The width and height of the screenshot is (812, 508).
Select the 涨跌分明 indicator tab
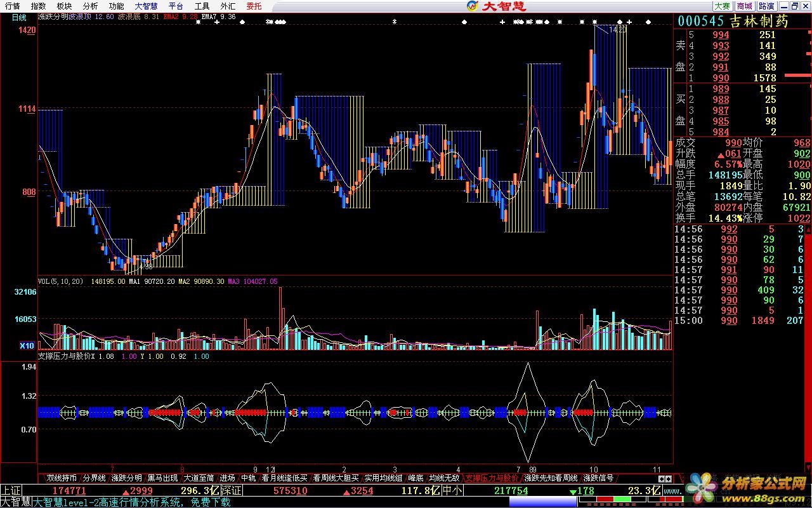(126, 478)
